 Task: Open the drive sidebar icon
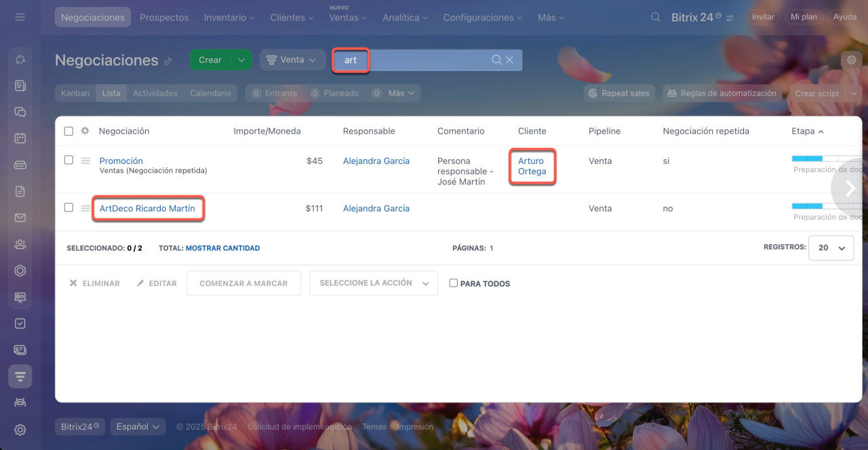pos(20,165)
